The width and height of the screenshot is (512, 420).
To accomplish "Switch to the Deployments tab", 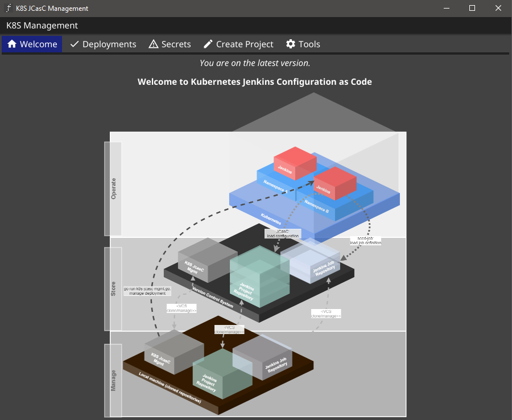I will pos(103,44).
